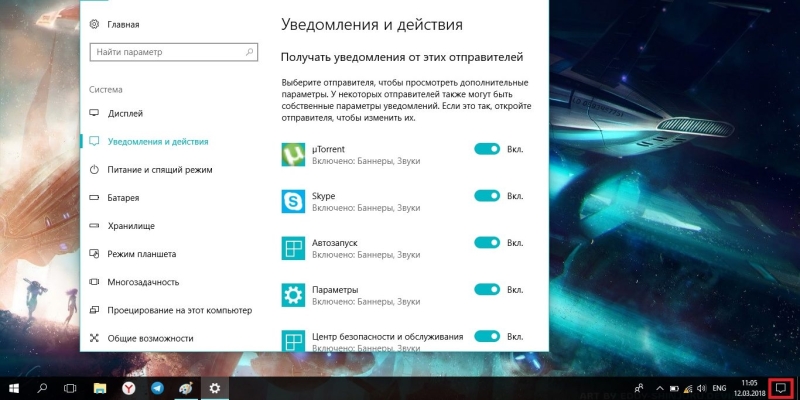Click the Дисплей monitor icon
This screenshot has width=800, height=400.
[x=94, y=113]
